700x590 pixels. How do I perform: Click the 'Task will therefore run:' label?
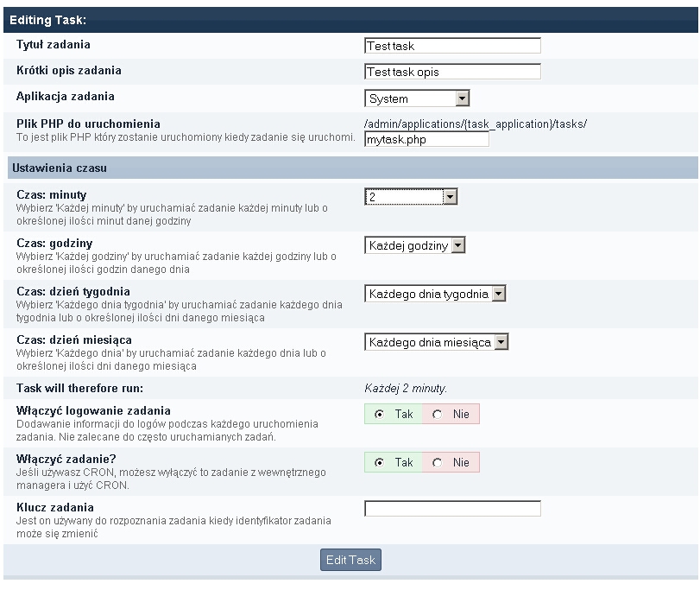click(x=79, y=389)
